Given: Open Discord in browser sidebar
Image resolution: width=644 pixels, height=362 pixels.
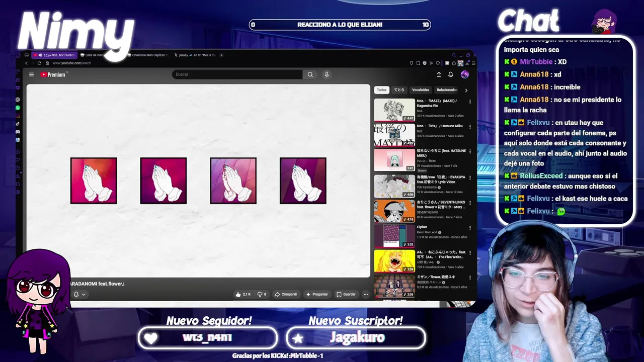Looking at the screenshot, I should (18, 132).
